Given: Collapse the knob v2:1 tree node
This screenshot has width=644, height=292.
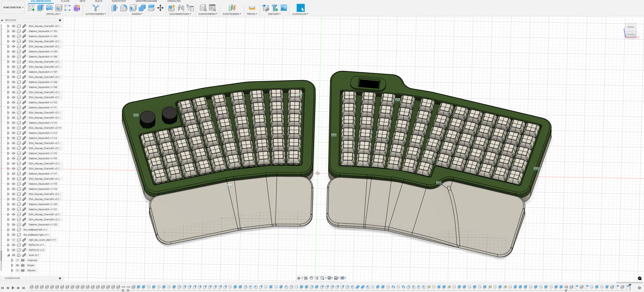Looking at the screenshot, I should click(x=8, y=255).
